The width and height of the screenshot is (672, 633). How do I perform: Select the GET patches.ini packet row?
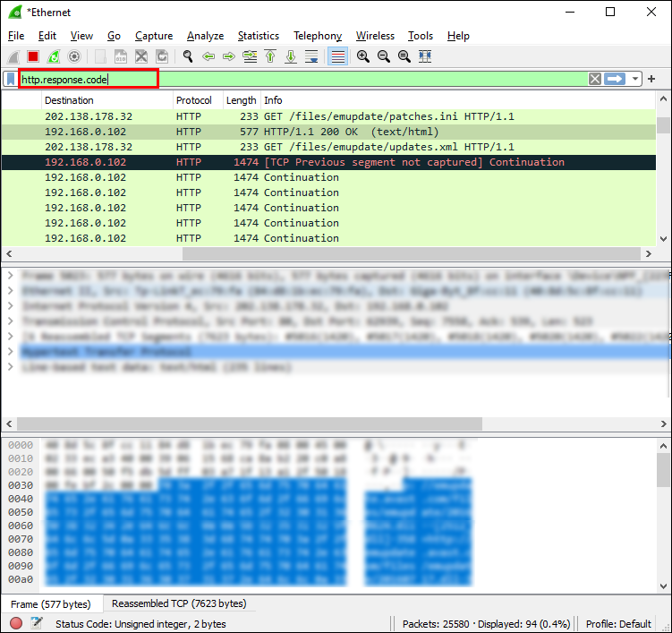pyautogui.click(x=328, y=116)
